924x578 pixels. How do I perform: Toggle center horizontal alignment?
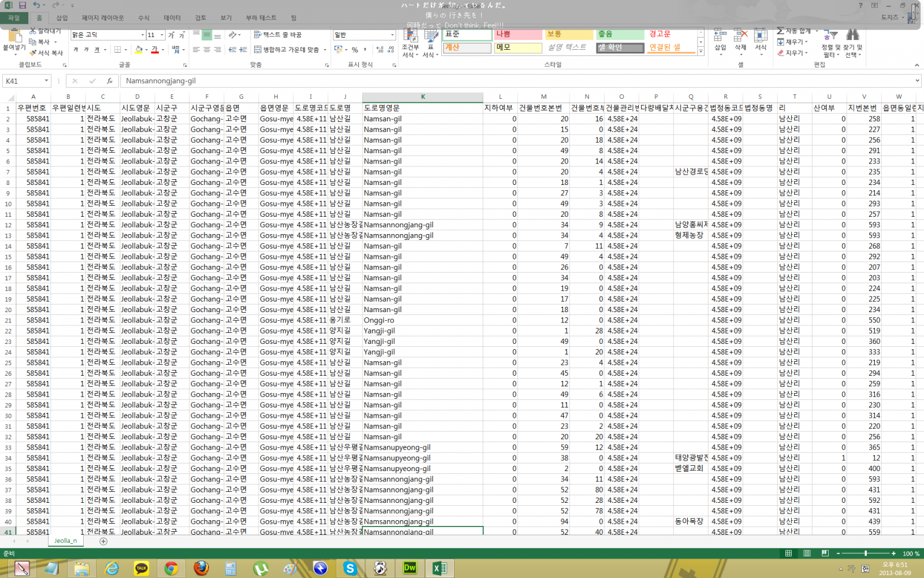point(207,50)
